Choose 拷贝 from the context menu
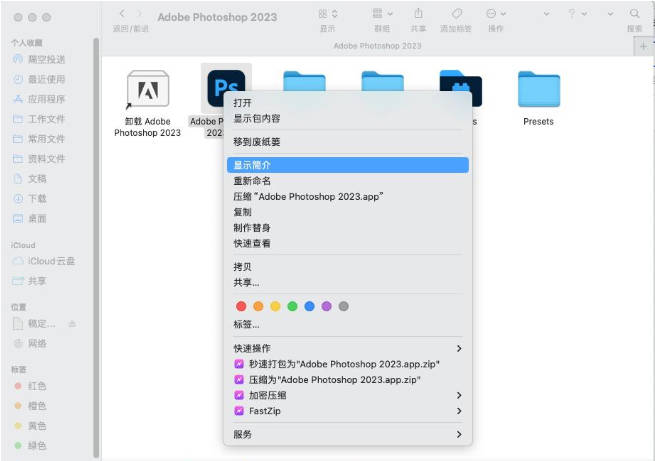The width and height of the screenshot is (655, 461). [x=348, y=267]
